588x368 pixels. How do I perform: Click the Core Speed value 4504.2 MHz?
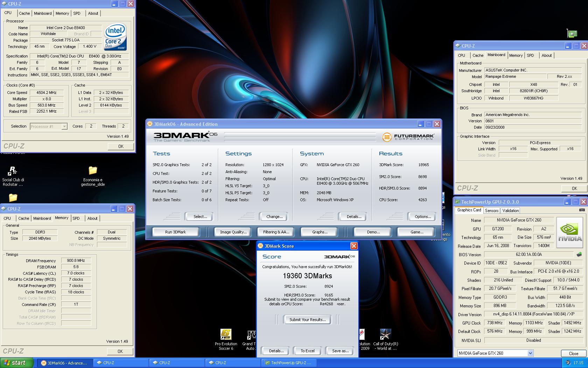pos(47,93)
